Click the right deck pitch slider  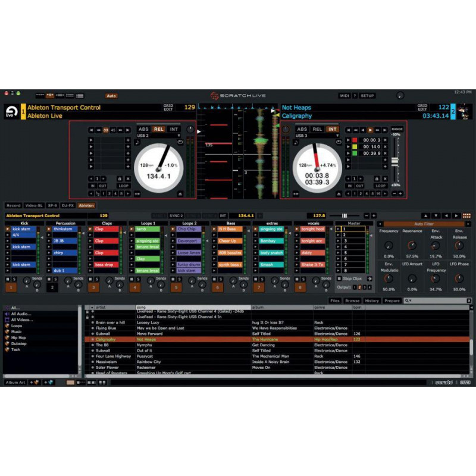click(x=394, y=161)
